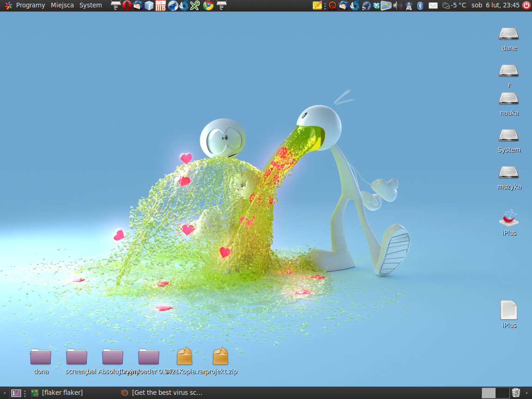
Task: Launch Thunderbird from the panel launchers
Action: point(138,6)
